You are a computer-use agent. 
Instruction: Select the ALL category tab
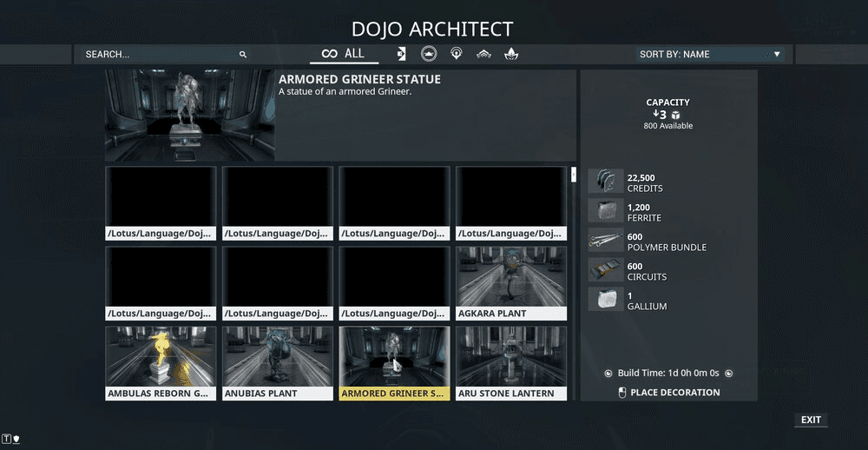344,54
